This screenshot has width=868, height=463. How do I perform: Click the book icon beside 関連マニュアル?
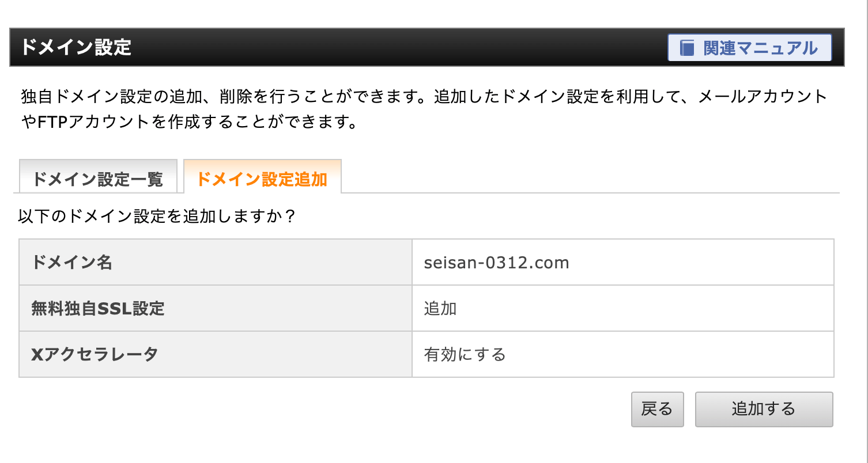coord(687,48)
